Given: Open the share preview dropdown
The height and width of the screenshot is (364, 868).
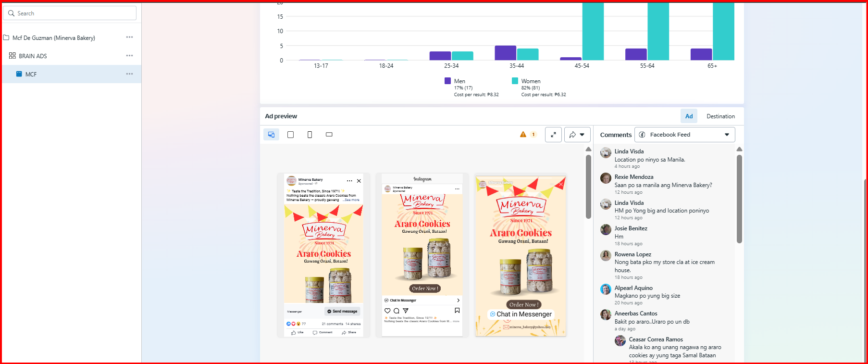Looking at the screenshot, I should pyautogui.click(x=577, y=135).
